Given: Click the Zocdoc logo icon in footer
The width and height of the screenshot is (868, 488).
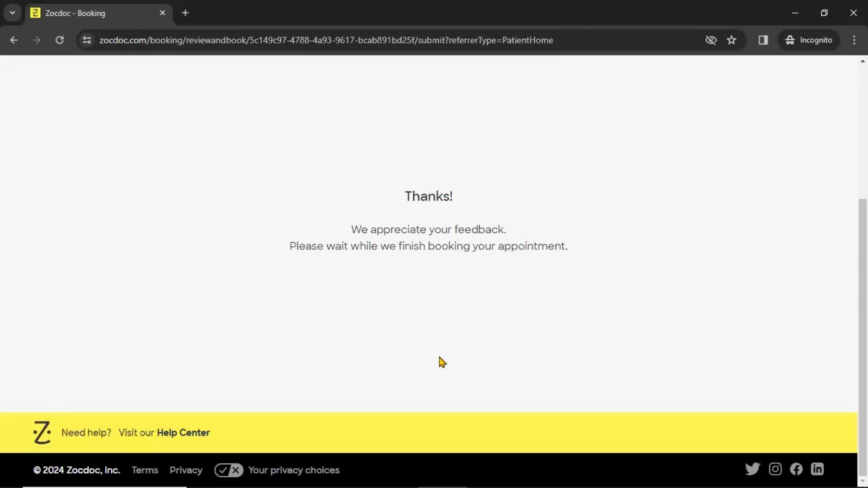Looking at the screenshot, I should tap(42, 432).
